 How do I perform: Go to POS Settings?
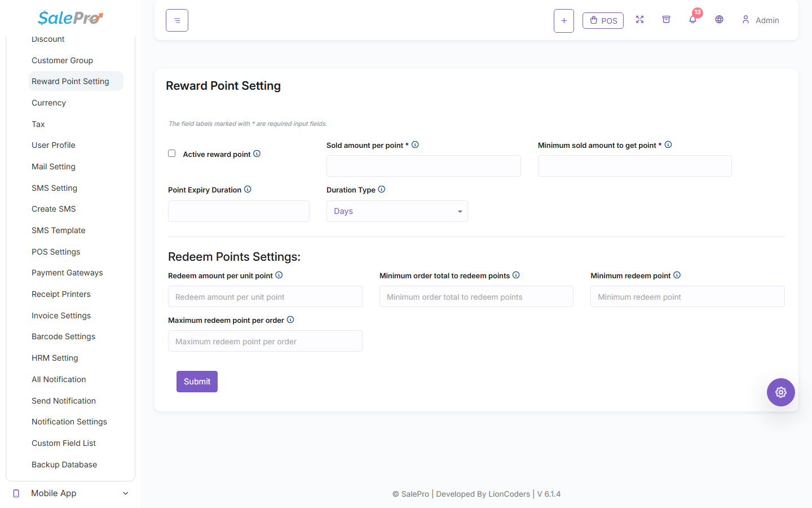point(56,252)
